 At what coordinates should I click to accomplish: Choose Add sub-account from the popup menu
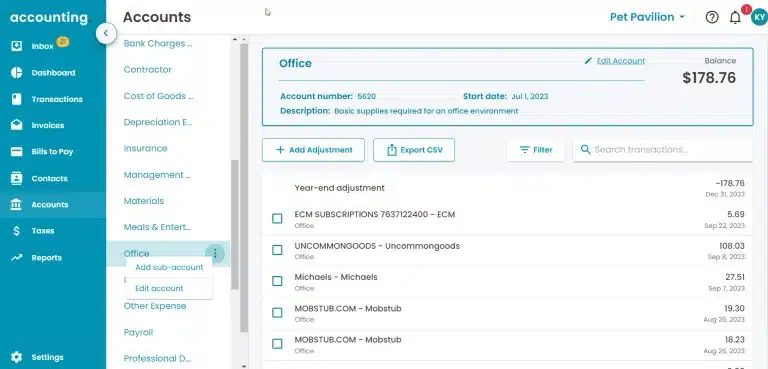point(169,267)
